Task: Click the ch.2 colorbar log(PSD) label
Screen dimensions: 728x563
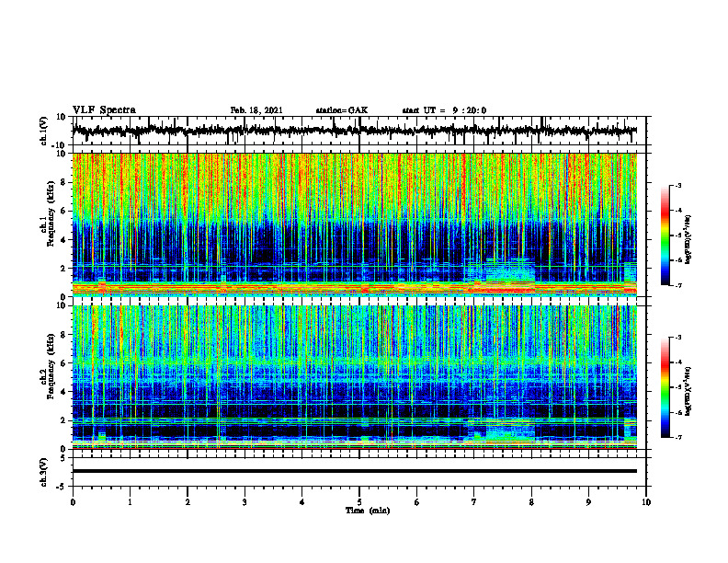Action: click(688, 391)
